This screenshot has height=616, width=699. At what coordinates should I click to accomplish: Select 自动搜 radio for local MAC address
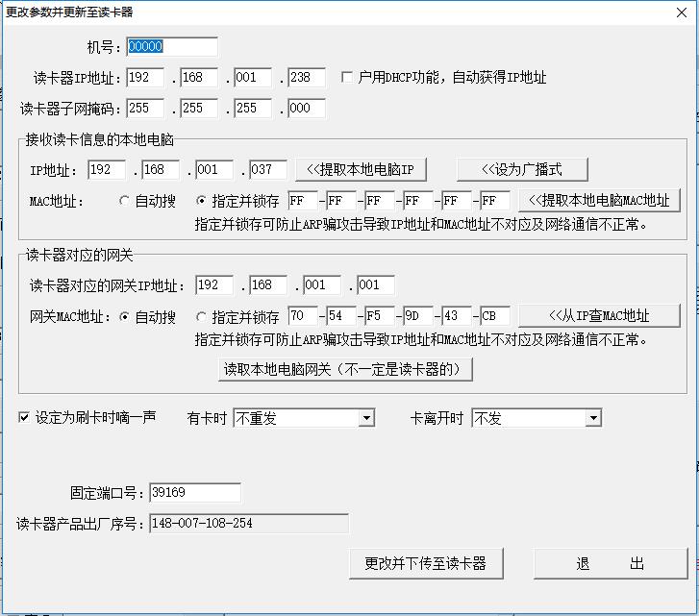(x=124, y=201)
